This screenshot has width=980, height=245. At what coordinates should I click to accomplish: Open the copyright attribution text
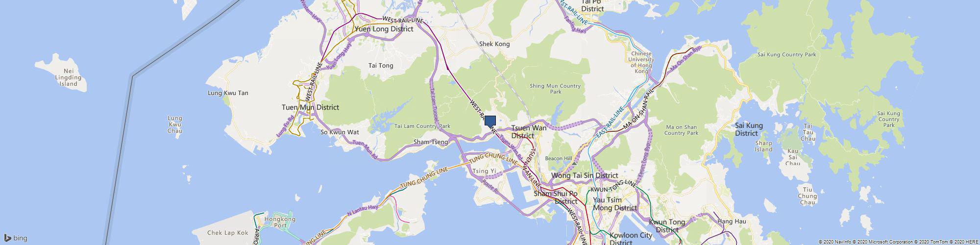click(x=898, y=242)
